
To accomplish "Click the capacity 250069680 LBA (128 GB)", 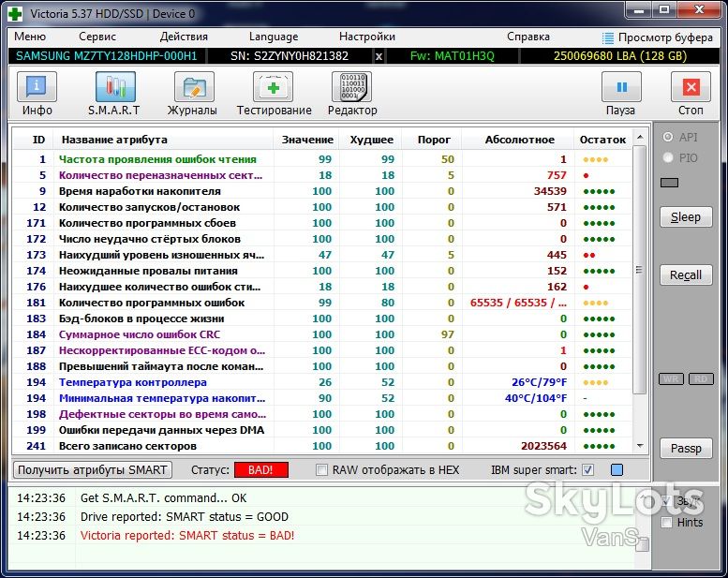I will pos(620,56).
